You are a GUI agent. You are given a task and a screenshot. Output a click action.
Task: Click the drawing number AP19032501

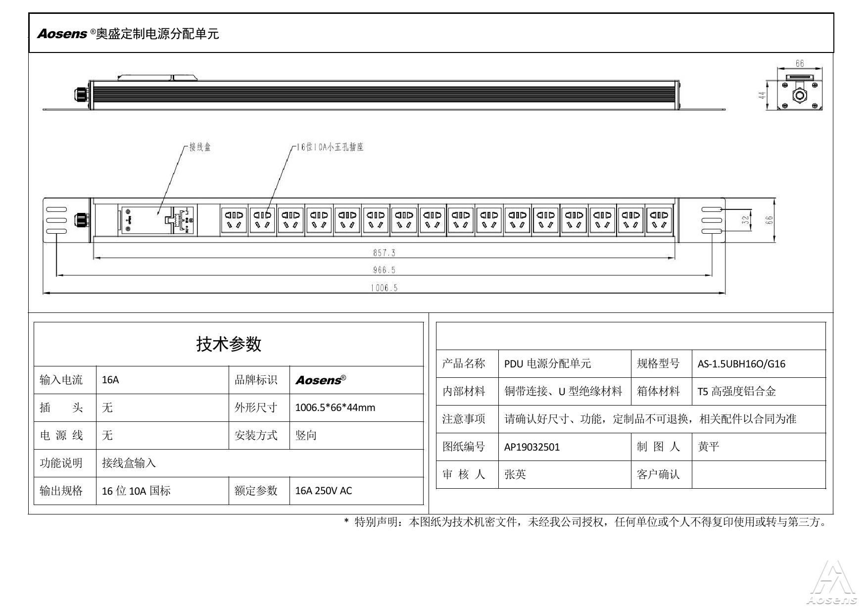(x=532, y=447)
